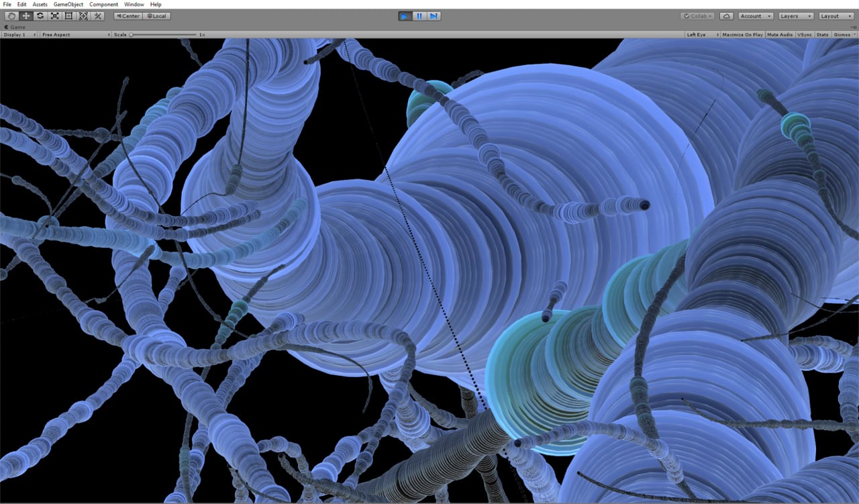
Task: Toggle Mute Audio in Game view
Action: (779, 34)
